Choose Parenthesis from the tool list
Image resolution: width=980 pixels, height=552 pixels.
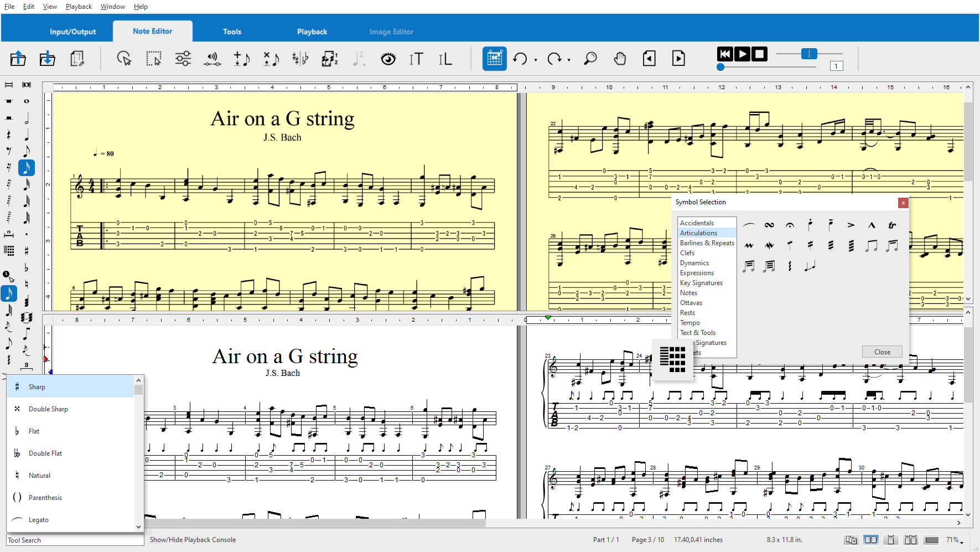pos(71,498)
